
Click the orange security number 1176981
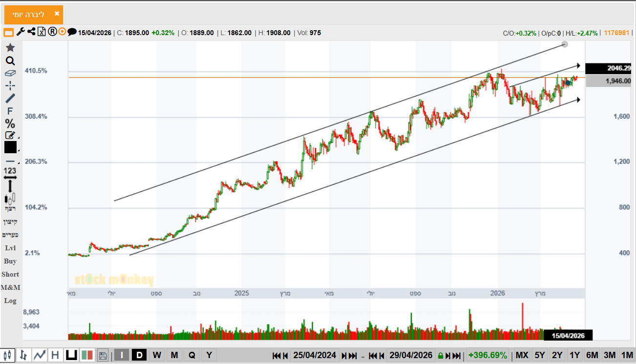[616, 33]
